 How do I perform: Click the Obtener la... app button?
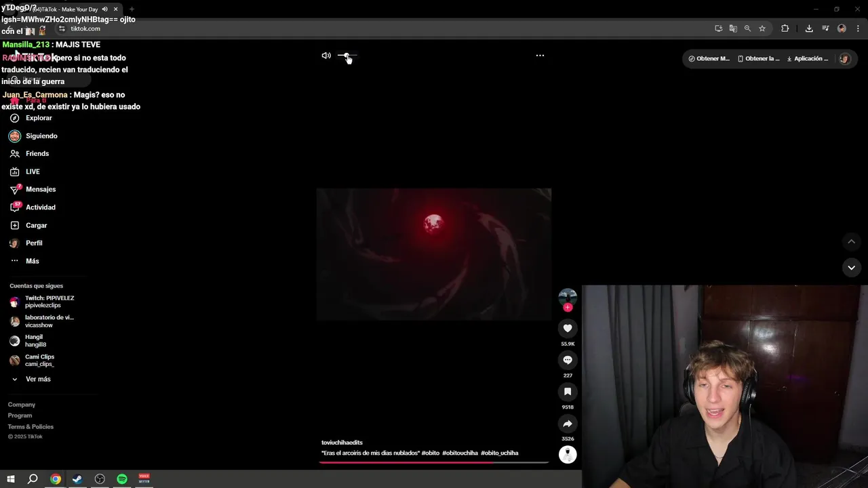[x=758, y=59]
